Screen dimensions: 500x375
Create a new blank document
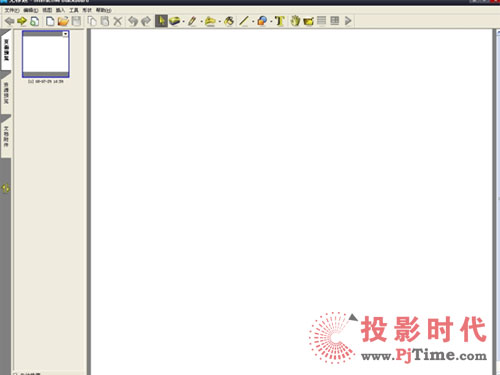(x=50, y=21)
